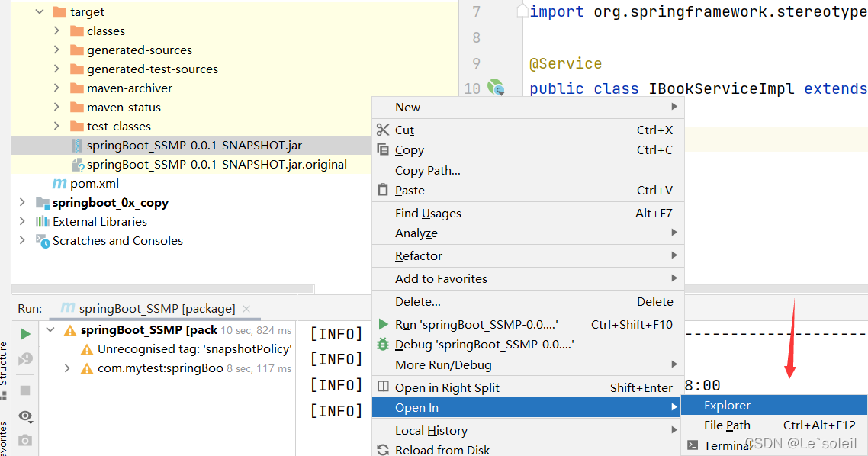868x456 pixels.
Task: Click Find Usages menu entry
Action: coord(428,214)
